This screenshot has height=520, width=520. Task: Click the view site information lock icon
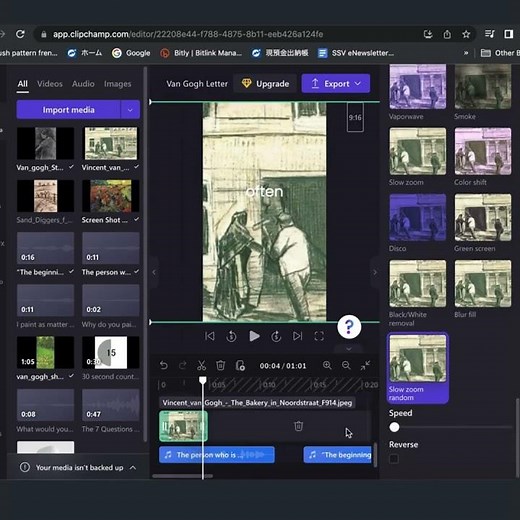pyautogui.click(x=44, y=34)
